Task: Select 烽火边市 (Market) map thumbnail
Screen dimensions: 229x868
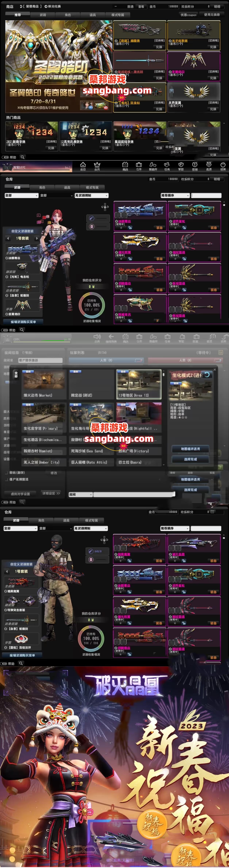Action: pos(44,384)
